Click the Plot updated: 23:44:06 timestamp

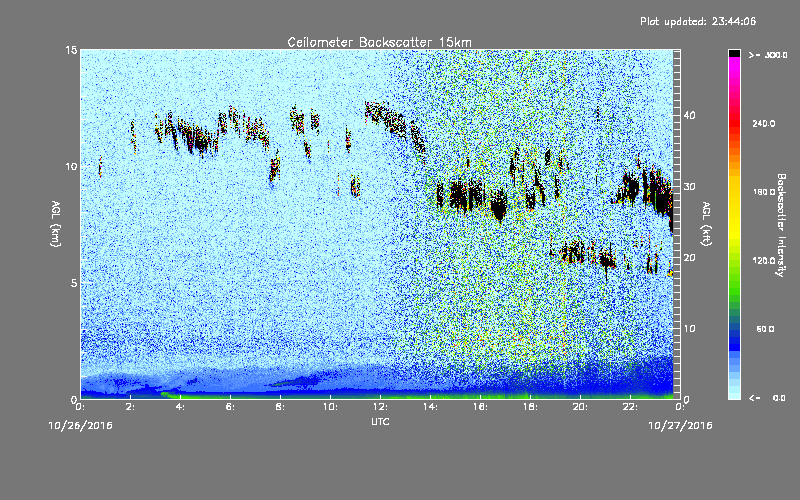(x=698, y=21)
